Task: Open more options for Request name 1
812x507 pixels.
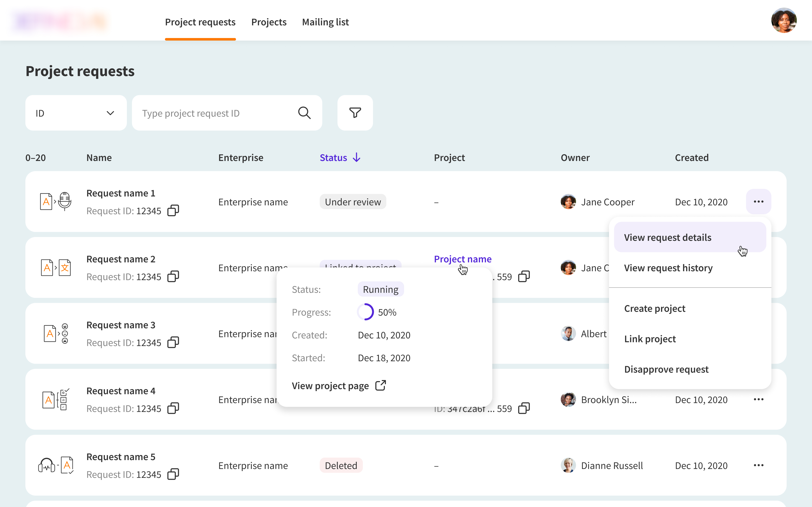Action: tap(758, 202)
